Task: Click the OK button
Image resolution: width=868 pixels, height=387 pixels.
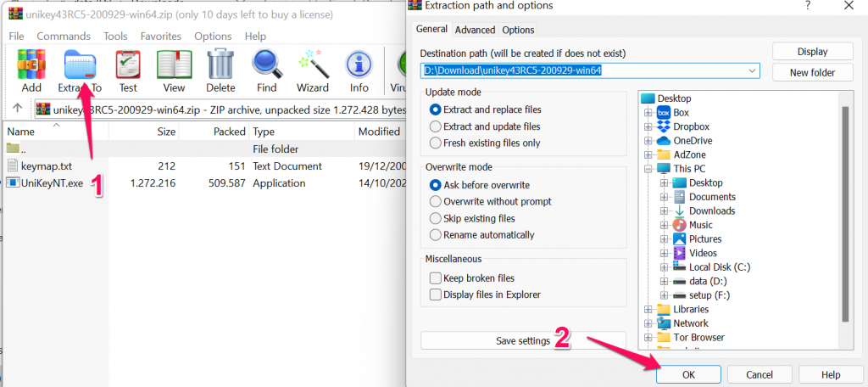Action: pos(688,374)
